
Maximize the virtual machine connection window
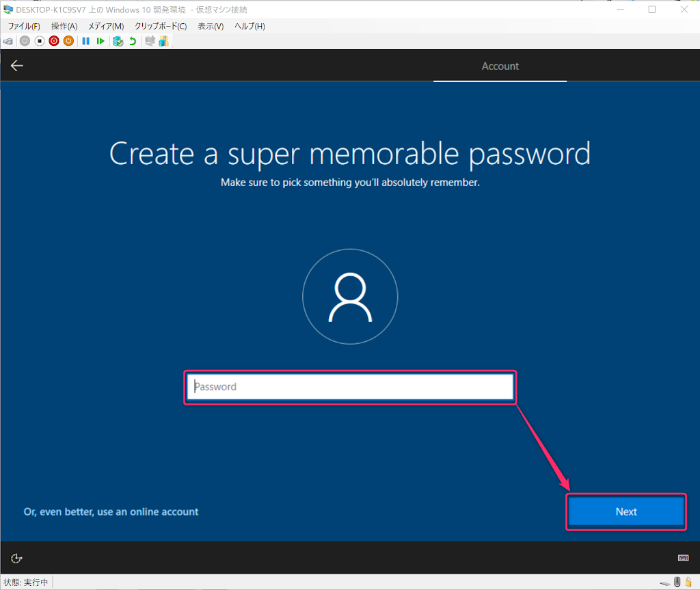[x=652, y=10]
